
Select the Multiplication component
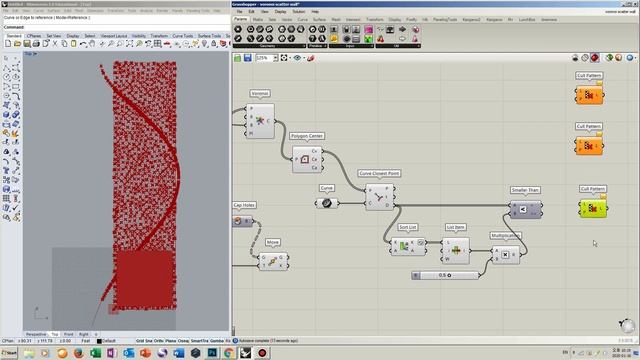click(506, 255)
